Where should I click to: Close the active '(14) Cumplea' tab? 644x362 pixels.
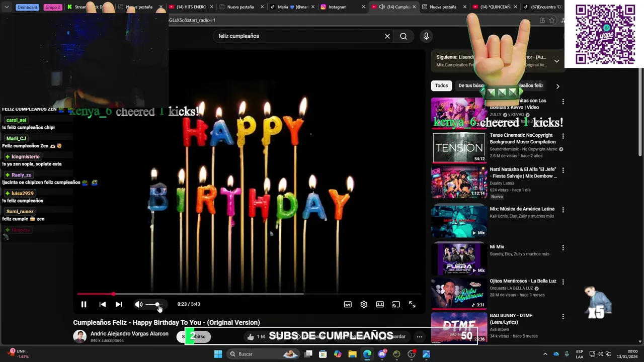(x=414, y=7)
